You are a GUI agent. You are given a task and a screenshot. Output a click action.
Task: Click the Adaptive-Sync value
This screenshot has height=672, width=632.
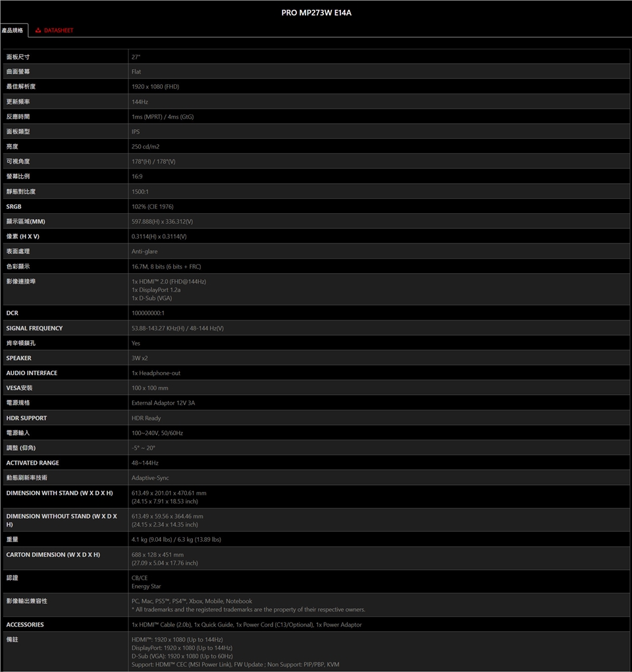pos(151,478)
